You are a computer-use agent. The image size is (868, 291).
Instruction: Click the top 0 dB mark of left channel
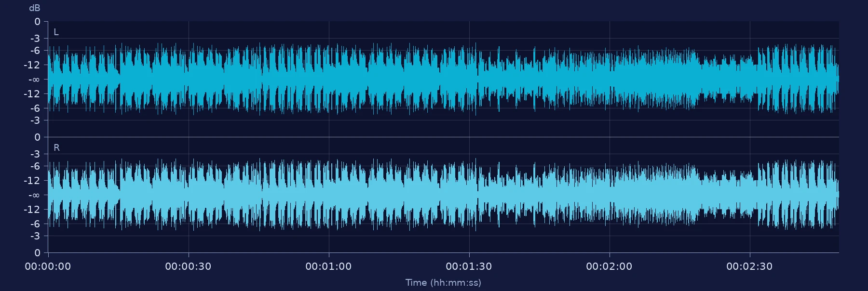(x=37, y=22)
